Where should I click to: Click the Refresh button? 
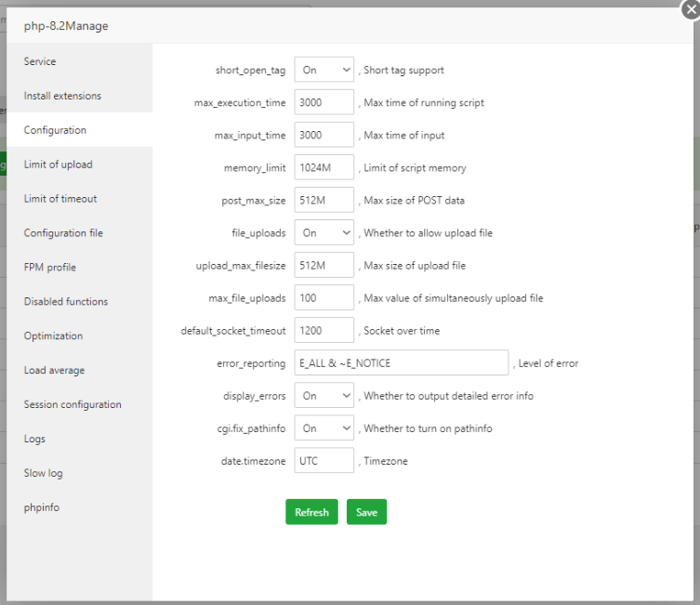(x=311, y=512)
